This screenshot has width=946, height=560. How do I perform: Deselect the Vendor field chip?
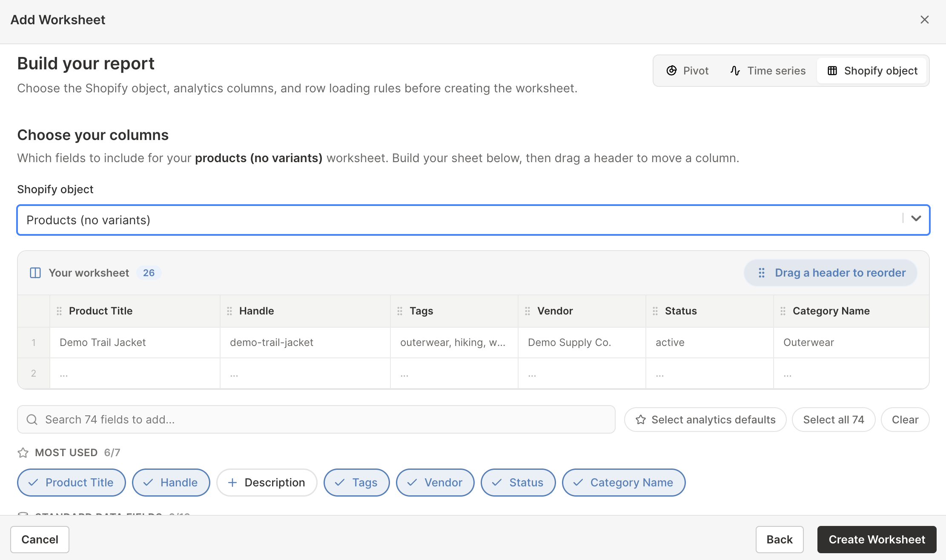pos(435,483)
